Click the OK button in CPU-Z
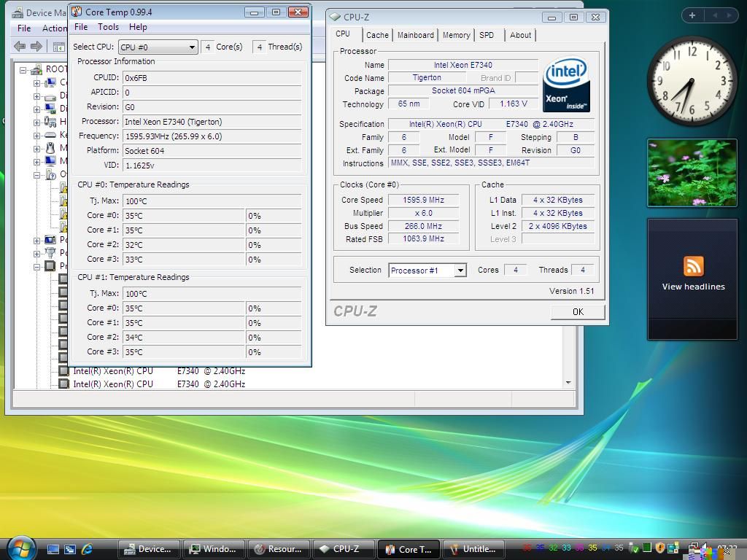This screenshot has height=560, width=747. pos(578,312)
